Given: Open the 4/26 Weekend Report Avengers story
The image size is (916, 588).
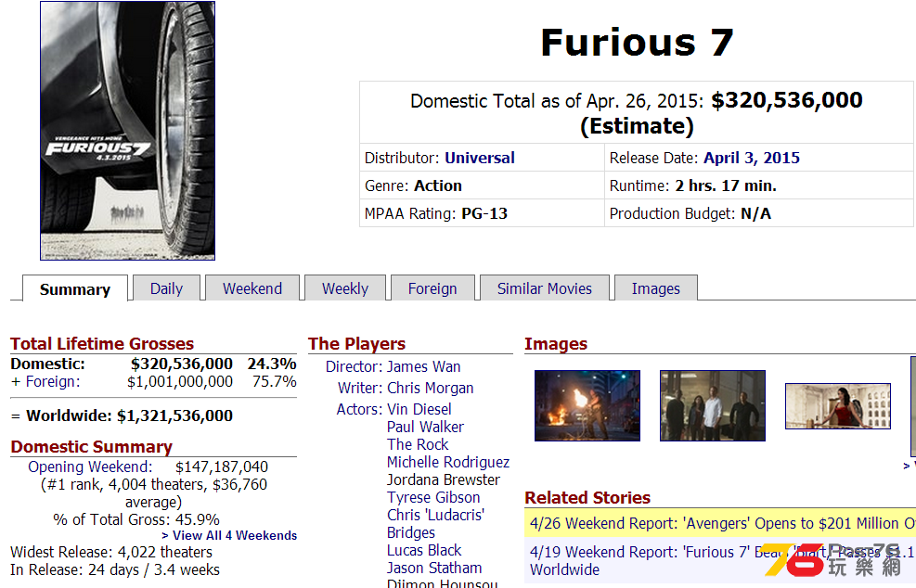Looking at the screenshot, I should point(719,523).
